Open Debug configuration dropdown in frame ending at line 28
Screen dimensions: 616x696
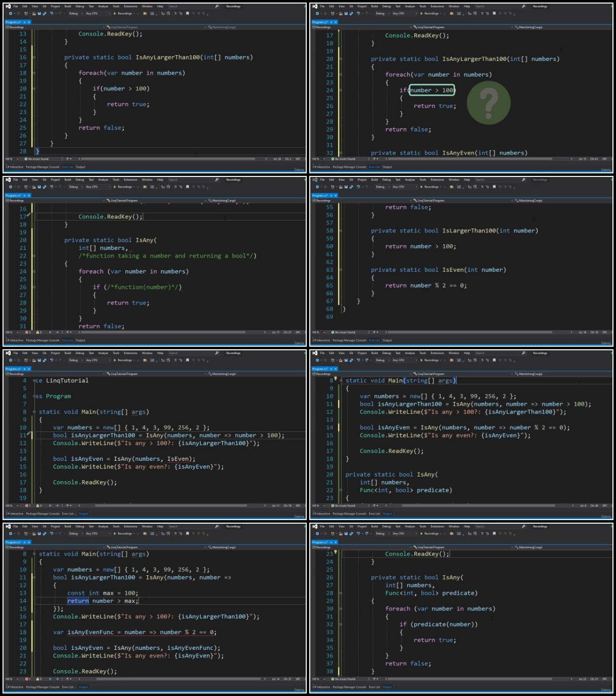(x=75, y=14)
